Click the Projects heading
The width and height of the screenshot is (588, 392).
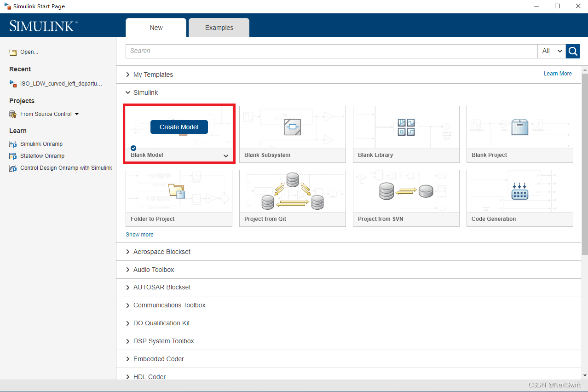[22, 101]
